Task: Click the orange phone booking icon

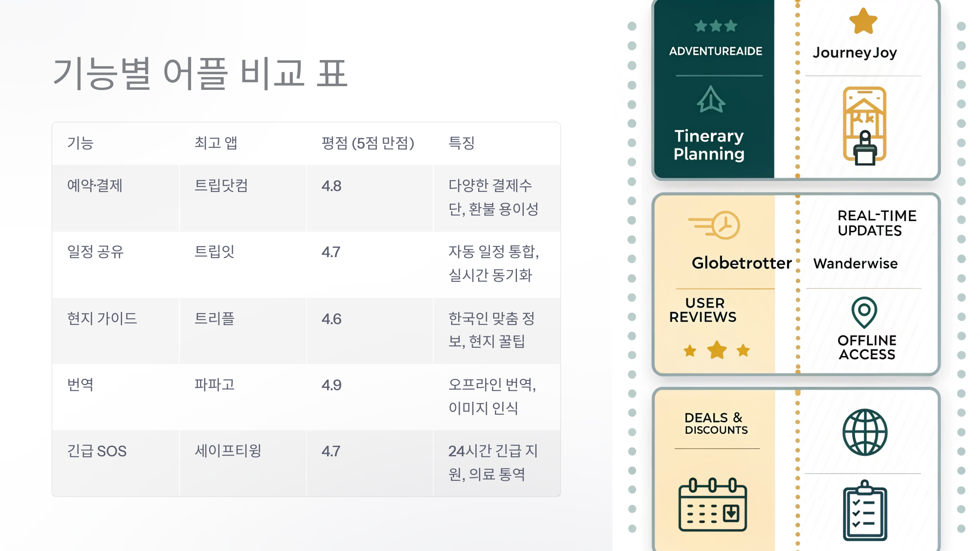Action: click(x=864, y=126)
